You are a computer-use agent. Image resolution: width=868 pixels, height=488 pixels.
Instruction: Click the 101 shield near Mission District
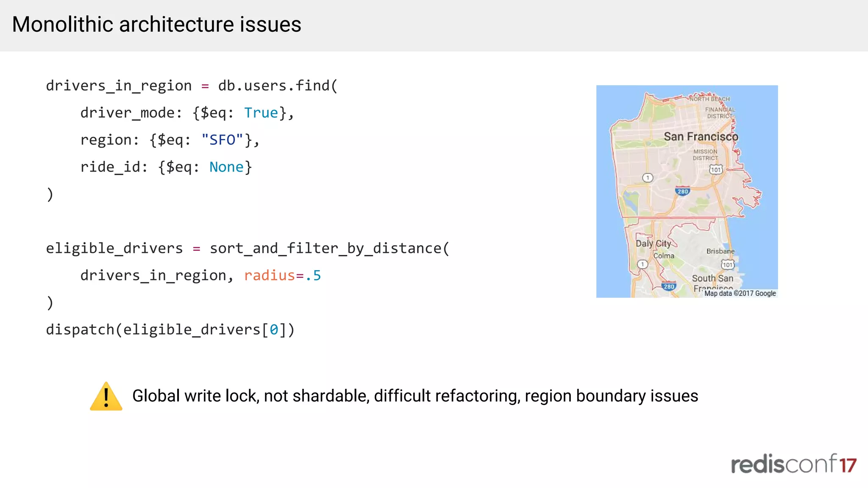click(x=716, y=170)
